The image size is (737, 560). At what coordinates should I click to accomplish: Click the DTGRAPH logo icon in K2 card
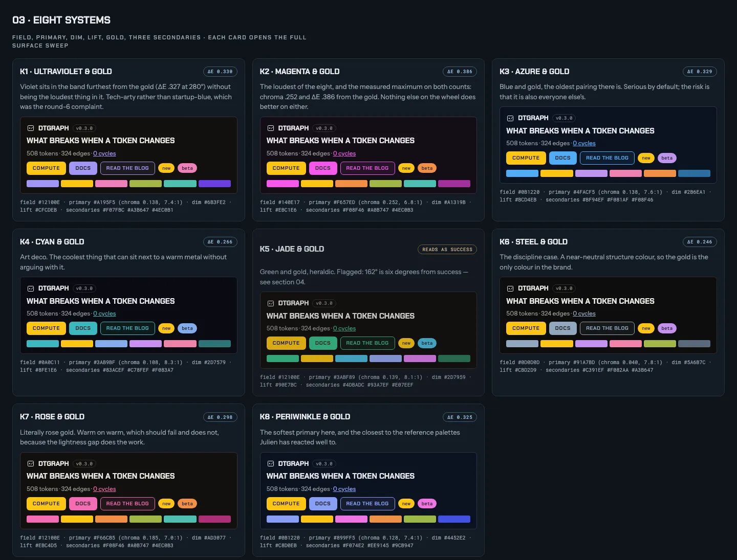point(271,128)
